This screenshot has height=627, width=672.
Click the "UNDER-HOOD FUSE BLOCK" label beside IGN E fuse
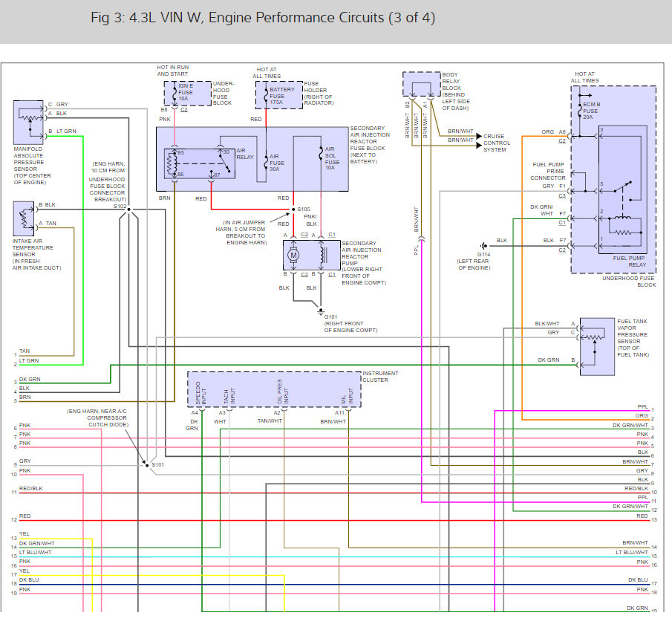pyautogui.click(x=224, y=94)
